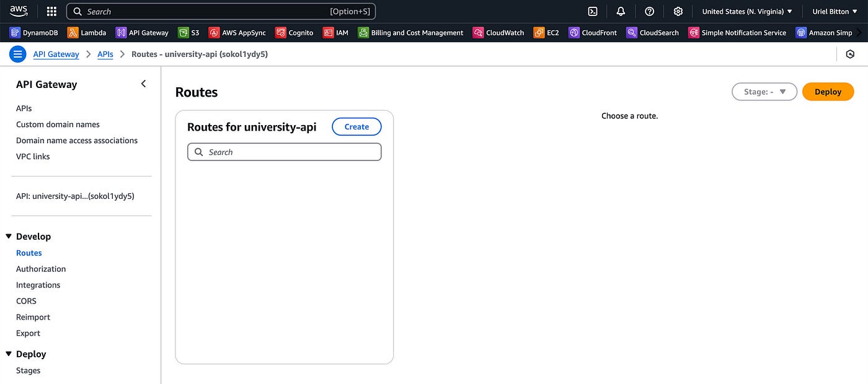Open the CloudFront shortcut icon

(574, 33)
